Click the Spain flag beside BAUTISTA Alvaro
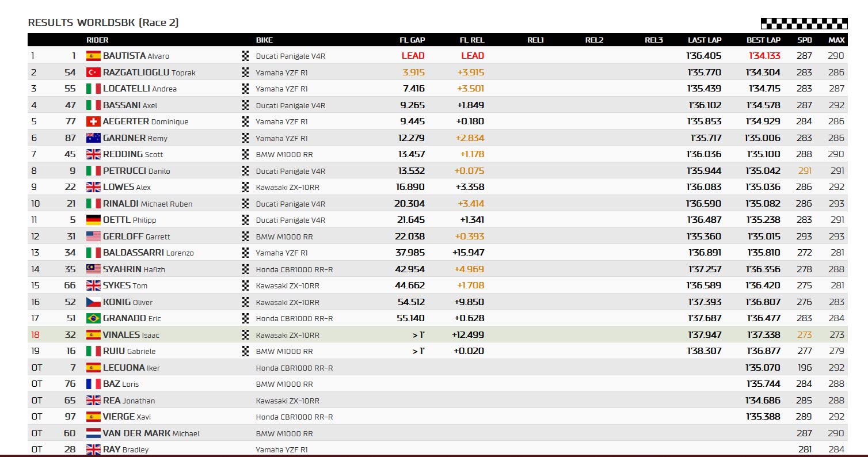 click(x=93, y=56)
